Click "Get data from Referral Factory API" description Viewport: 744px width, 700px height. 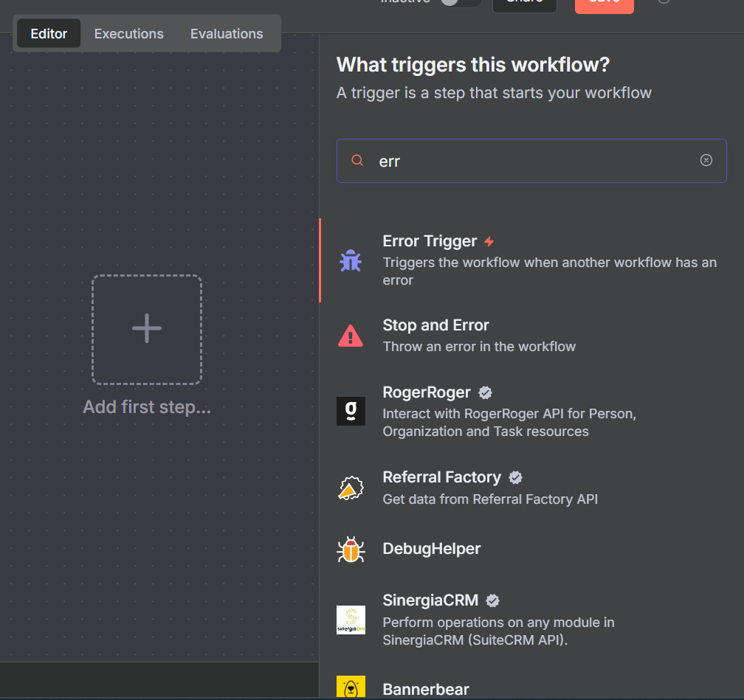490,499
